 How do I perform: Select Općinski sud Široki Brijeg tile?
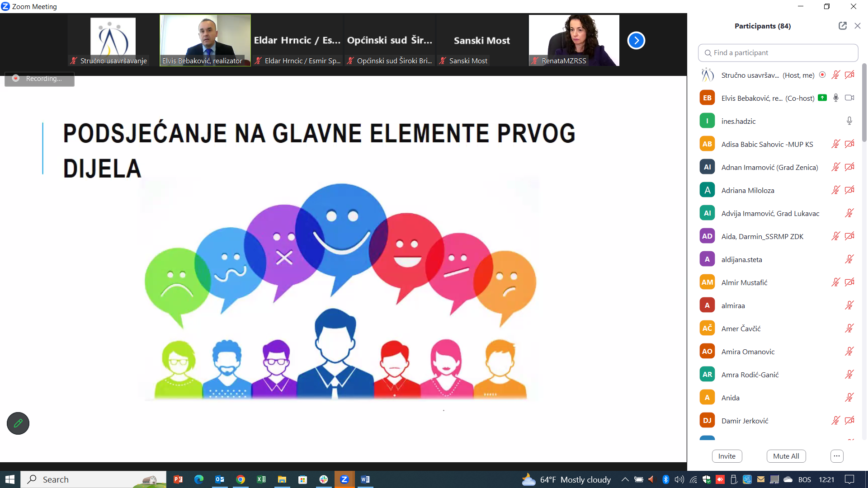tap(390, 40)
